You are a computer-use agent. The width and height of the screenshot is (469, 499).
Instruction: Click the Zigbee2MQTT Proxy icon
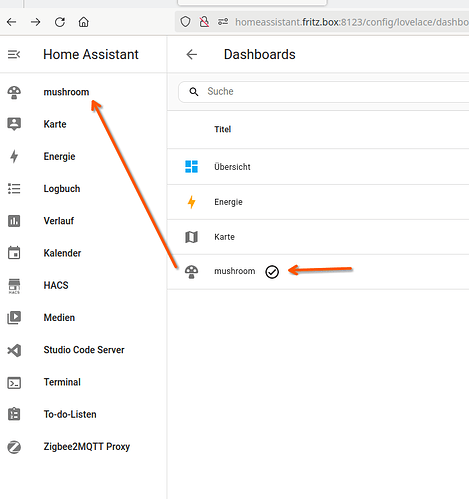coord(14,447)
